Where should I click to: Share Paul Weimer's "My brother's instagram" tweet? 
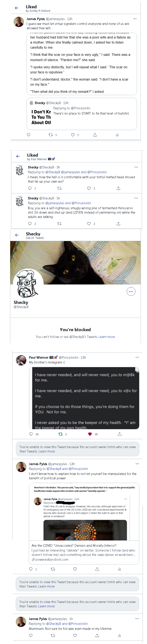(x=120, y=434)
